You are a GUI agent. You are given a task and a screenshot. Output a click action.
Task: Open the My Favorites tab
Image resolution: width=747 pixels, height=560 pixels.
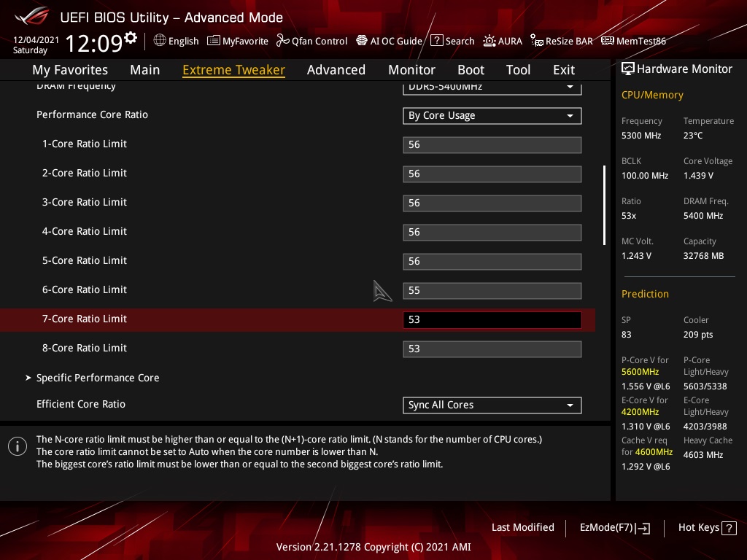pyautogui.click(x=70, y=70)
